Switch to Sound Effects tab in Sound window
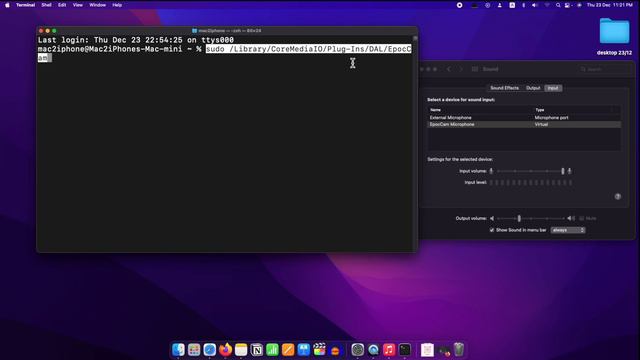Viewport: 640px width, 360px height. tap(504, 88)
